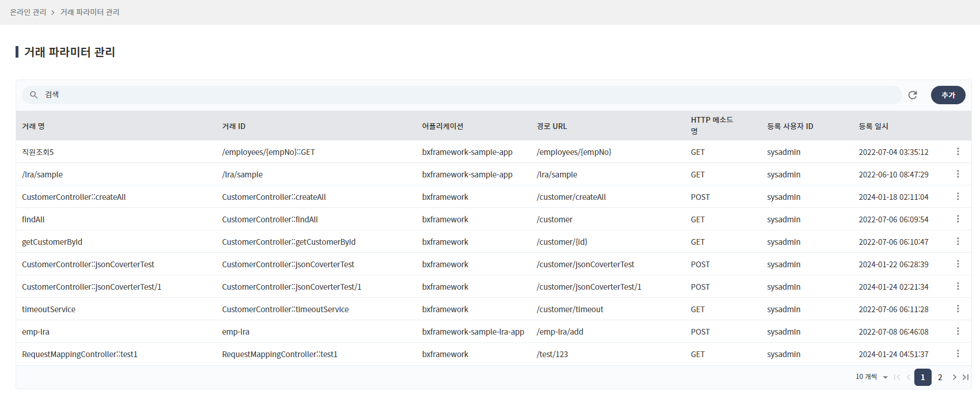Screen dimensions: 980x398
Task: Click /test/123 path URL cell
Action: pos(553,354)
